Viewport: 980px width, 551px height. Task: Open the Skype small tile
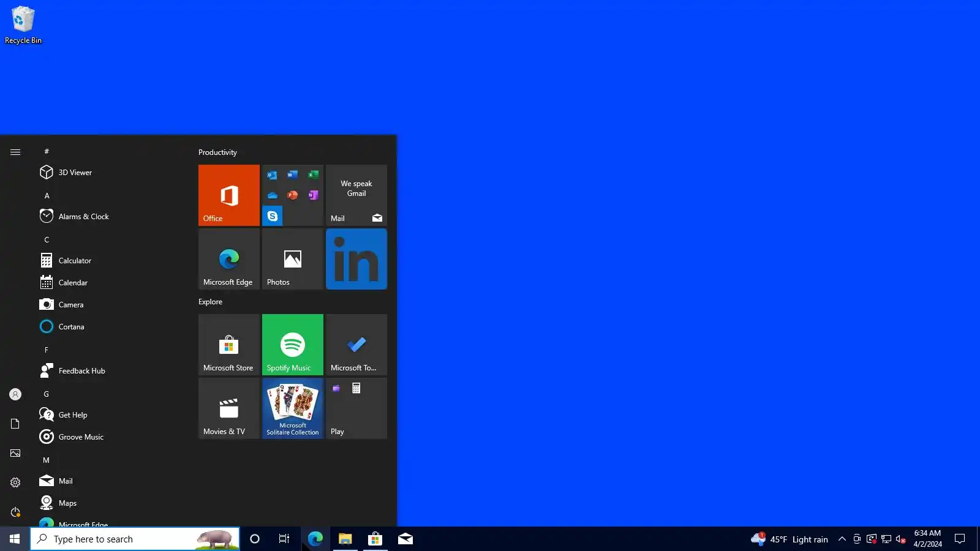(x=272, y=216)
